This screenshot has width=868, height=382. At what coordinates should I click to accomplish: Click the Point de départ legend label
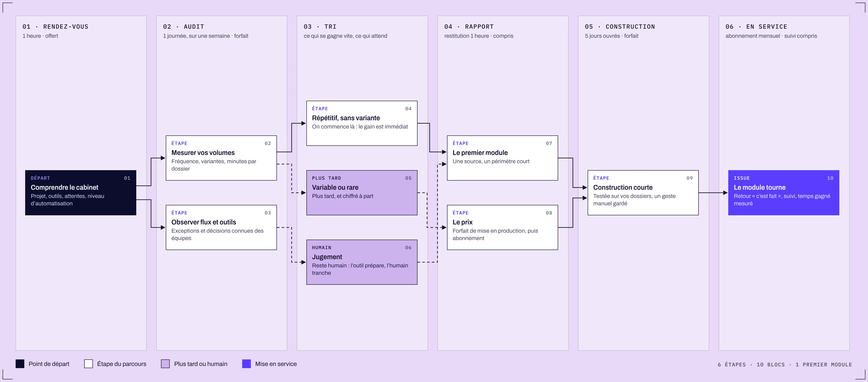pyautogui.click(x=49, y=364)
